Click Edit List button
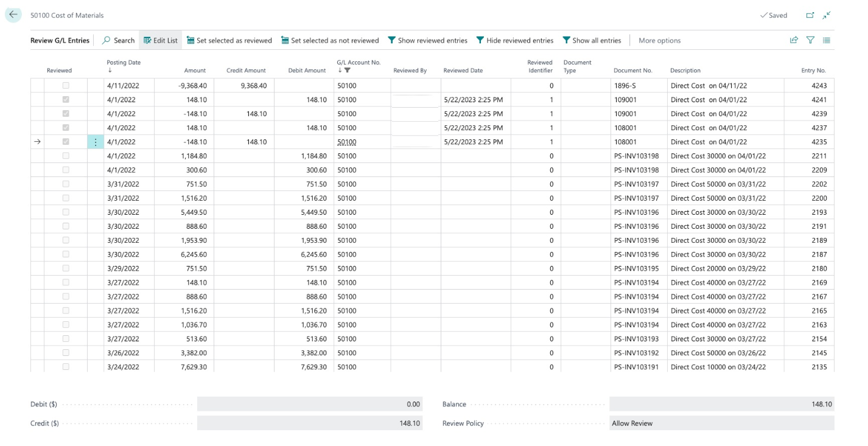 click(161, 41)
